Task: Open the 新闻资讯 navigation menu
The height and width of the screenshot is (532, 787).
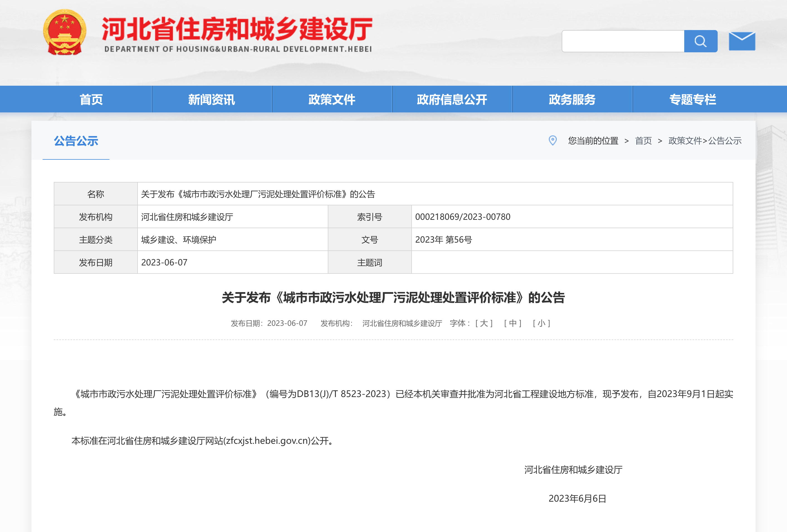Action: click(212, 99)
